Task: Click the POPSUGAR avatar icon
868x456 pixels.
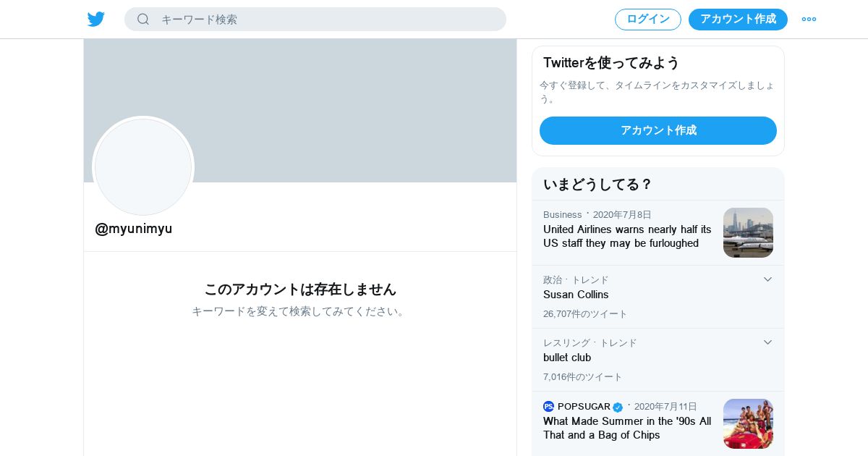Action: pyautogui.click(x=548, y=407)
